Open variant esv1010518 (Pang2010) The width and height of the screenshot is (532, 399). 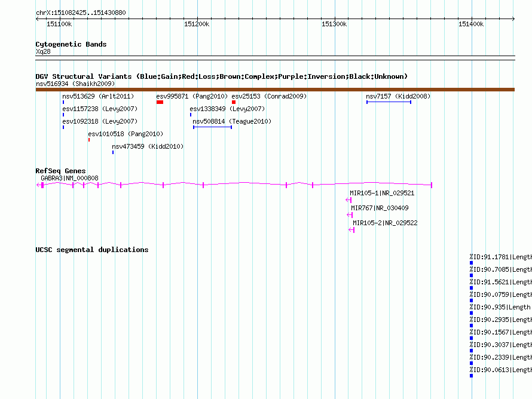pyautogui.click(x=126, y=134)
